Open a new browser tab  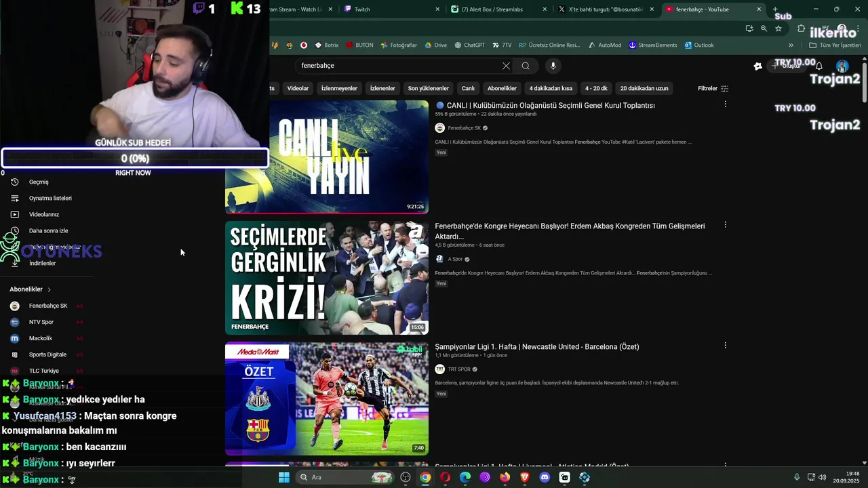pos(775,9)
